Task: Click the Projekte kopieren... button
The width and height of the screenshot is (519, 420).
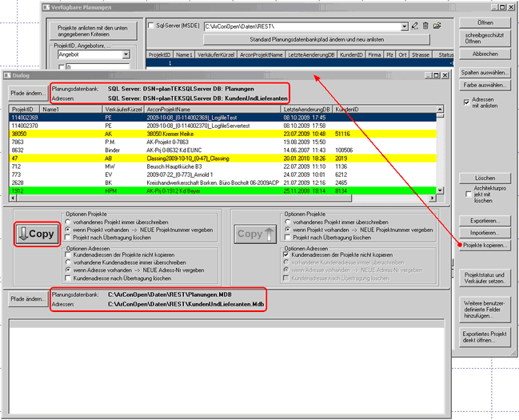Action: click(487, 246)
